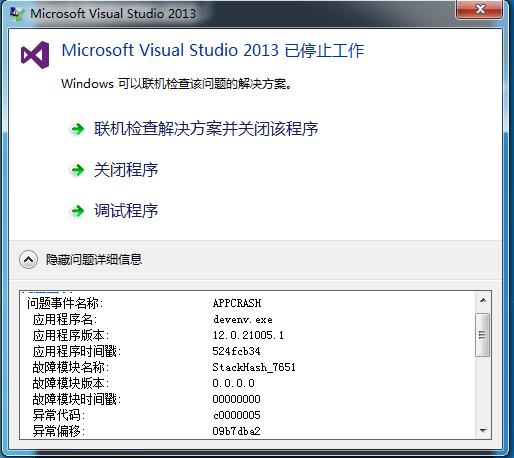Screen dimensions: 514x458
Task: Collapse details with the circular chevron button
Action: pos(28,259)
